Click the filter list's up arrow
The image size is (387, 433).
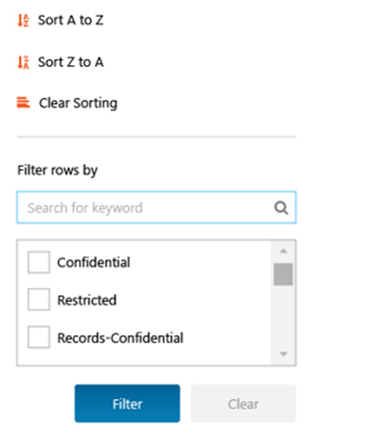point(283,251)
